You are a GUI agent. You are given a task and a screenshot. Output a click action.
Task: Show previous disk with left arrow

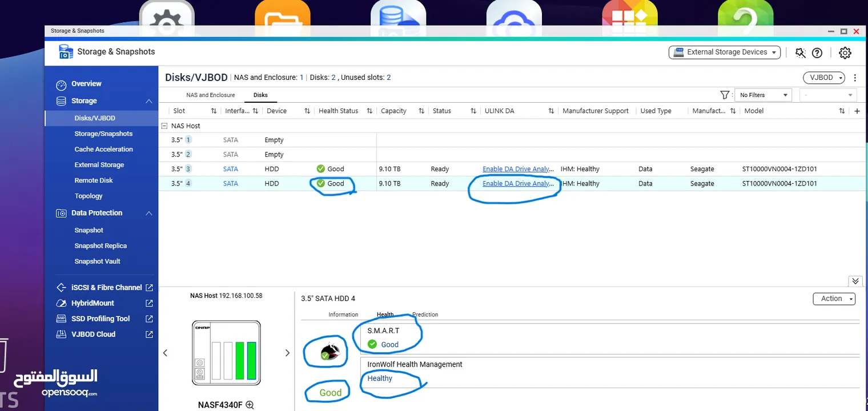click(166, 353)
